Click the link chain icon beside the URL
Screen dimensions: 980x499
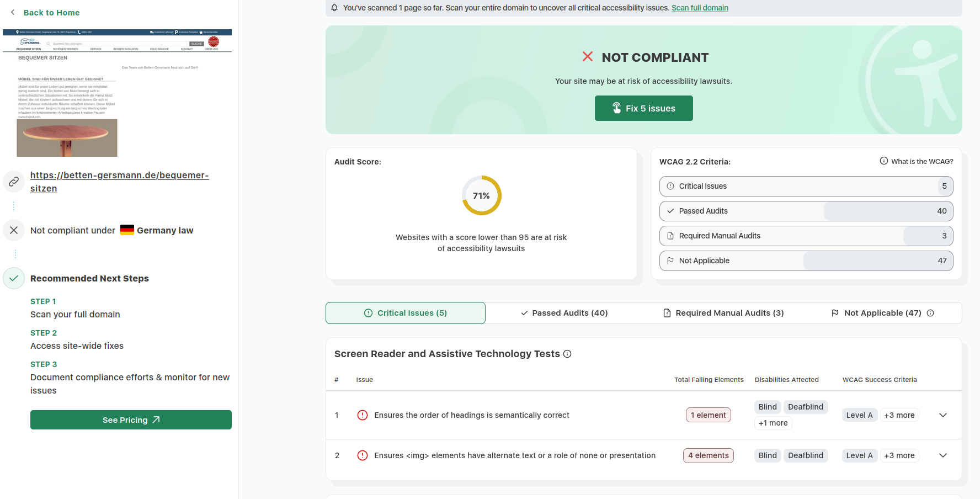tap(14, 182)
